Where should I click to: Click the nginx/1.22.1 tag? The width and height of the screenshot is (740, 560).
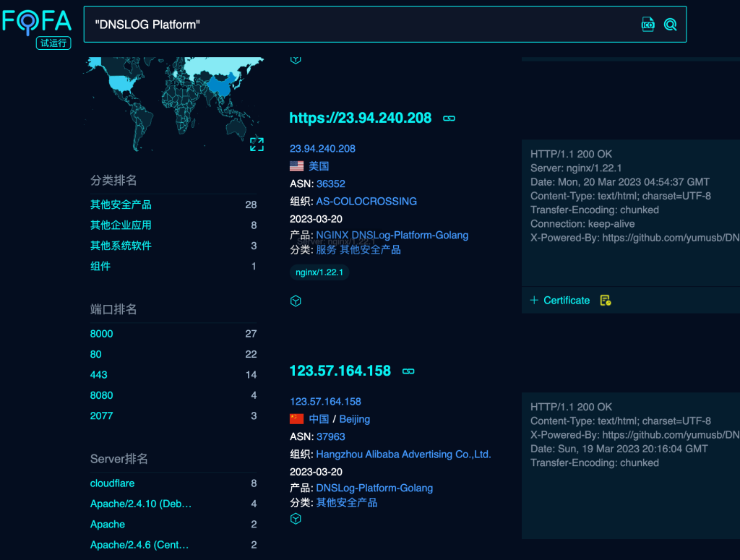point(319,272)
